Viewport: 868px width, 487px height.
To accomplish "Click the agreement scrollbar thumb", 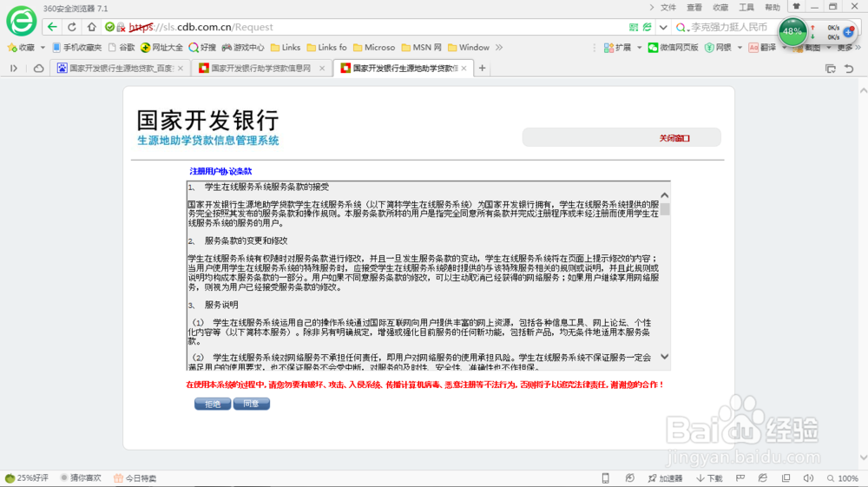I will pyautogui.click(x=665, y=209).
